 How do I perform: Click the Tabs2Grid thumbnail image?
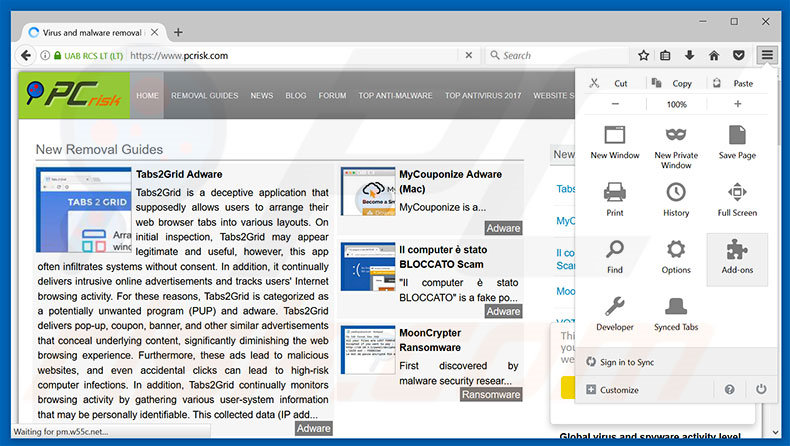click(x=83, y=210)
